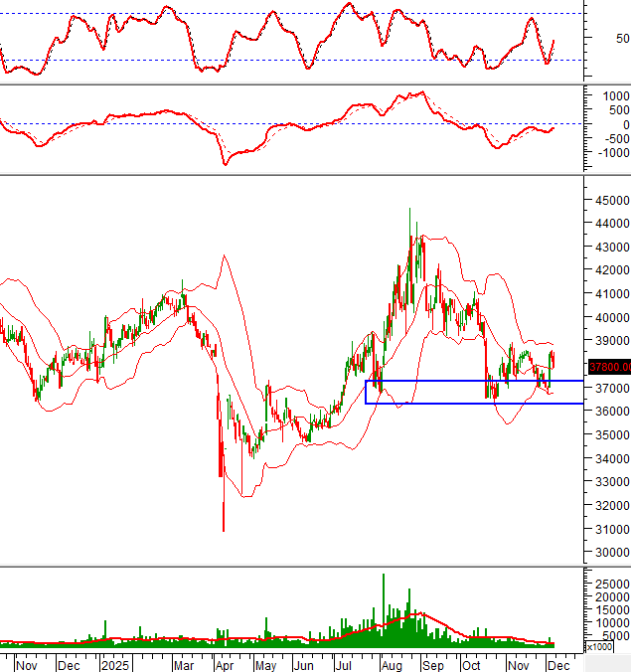Select the Aug marker on time axis

392,663
